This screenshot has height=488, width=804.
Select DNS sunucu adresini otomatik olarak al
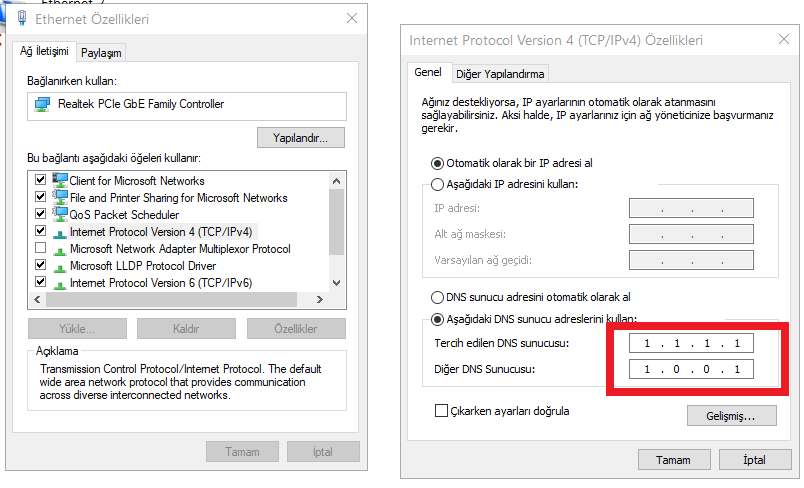[437, 297]
